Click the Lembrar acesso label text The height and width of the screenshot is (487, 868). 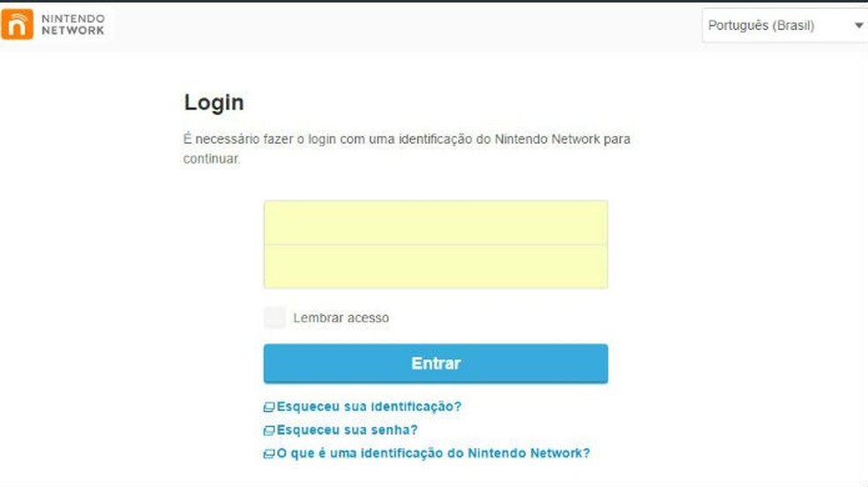click(x=341, y=318)
